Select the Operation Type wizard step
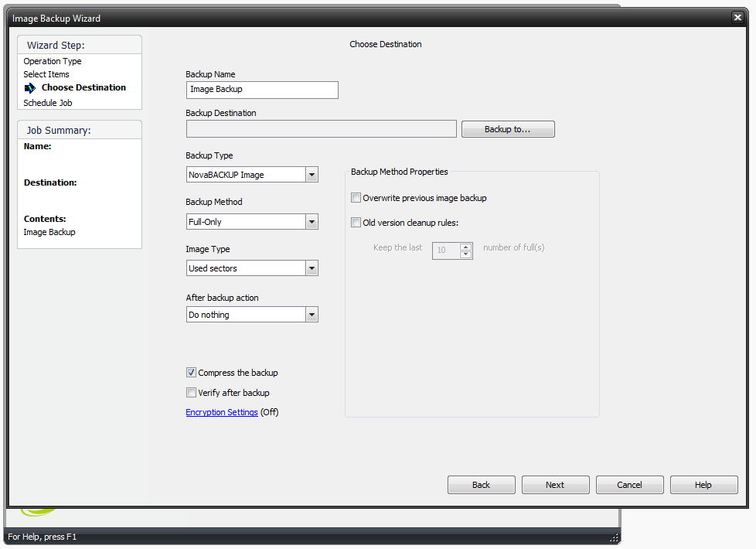This screenshot has width=756, height=549. coord(52,60)
